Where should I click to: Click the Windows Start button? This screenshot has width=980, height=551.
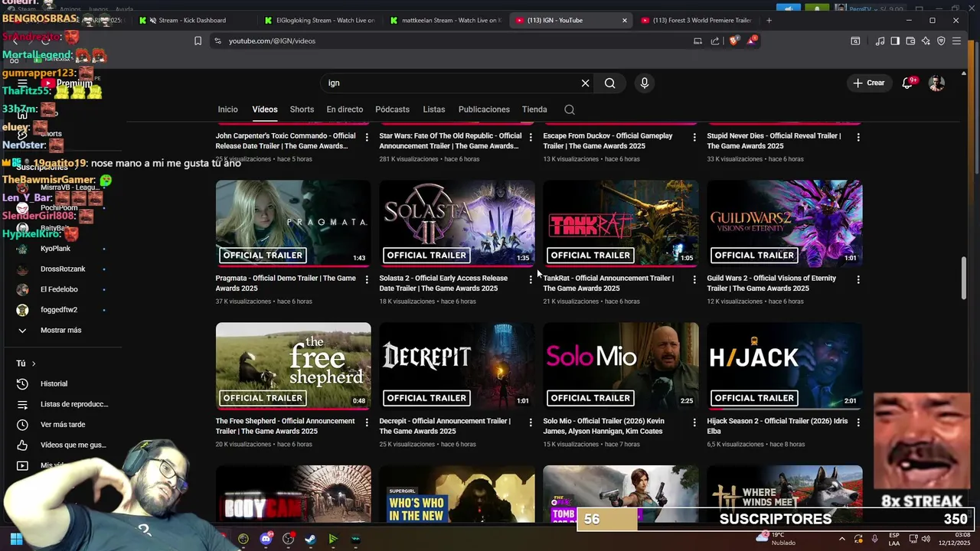(x=16, y=539)
